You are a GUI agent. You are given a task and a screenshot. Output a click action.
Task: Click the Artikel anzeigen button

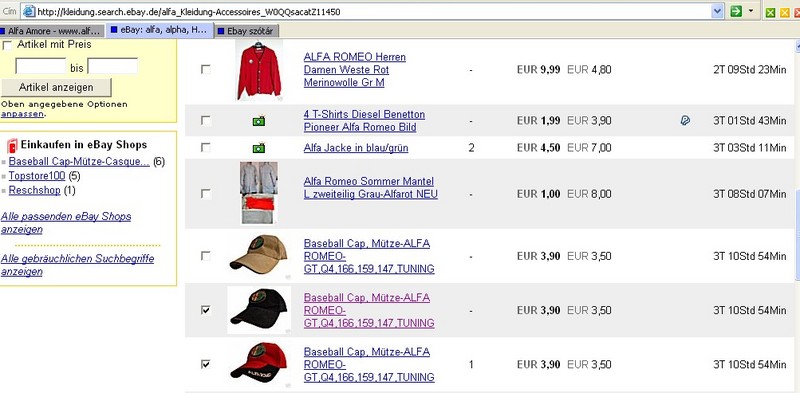[56, 87]
